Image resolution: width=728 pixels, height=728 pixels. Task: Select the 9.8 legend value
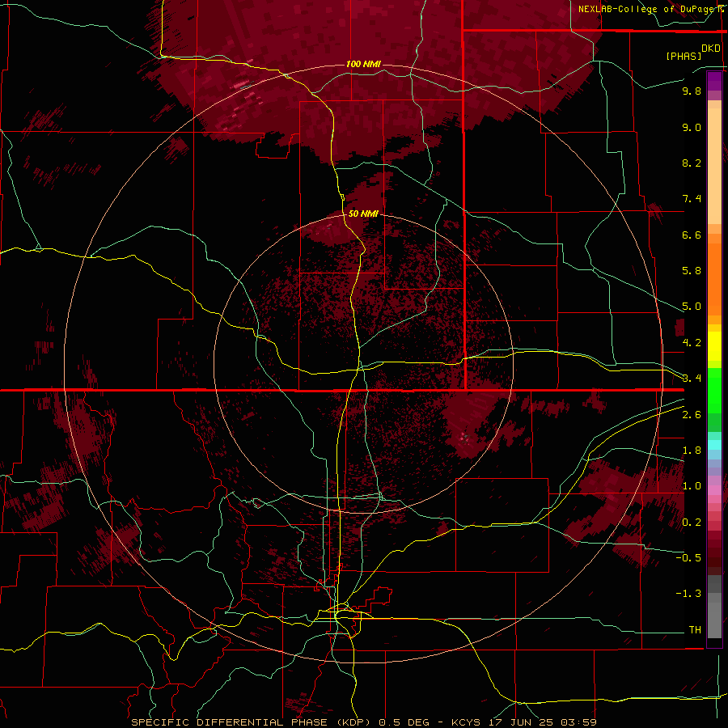point(692,91)
